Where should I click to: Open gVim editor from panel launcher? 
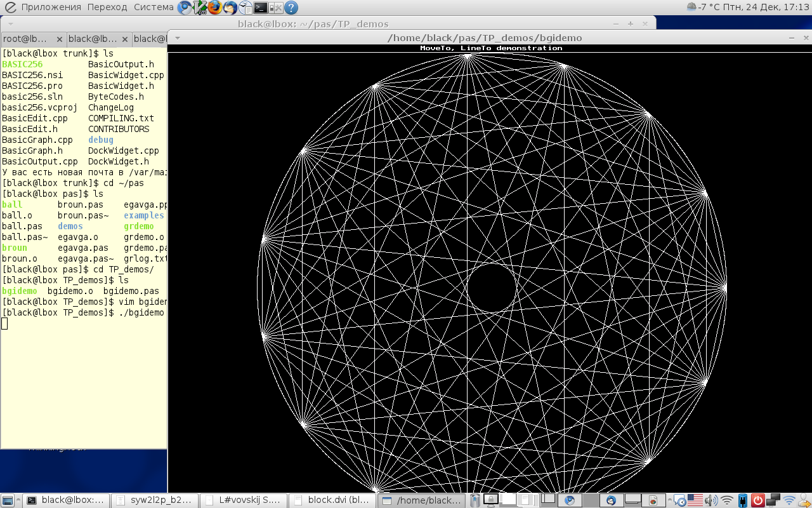(200, 8)
